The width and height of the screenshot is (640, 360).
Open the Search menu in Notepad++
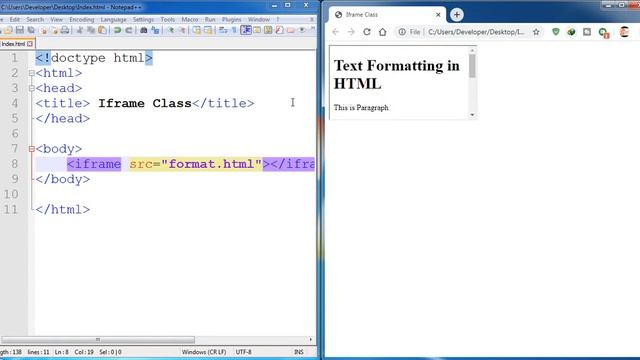click(35, 19)
